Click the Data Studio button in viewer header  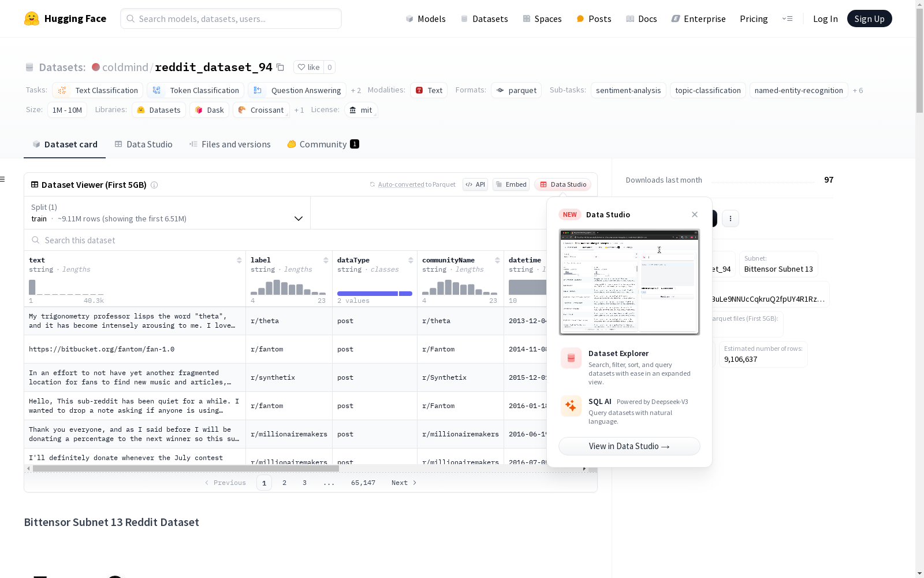[x=562, y=184]
